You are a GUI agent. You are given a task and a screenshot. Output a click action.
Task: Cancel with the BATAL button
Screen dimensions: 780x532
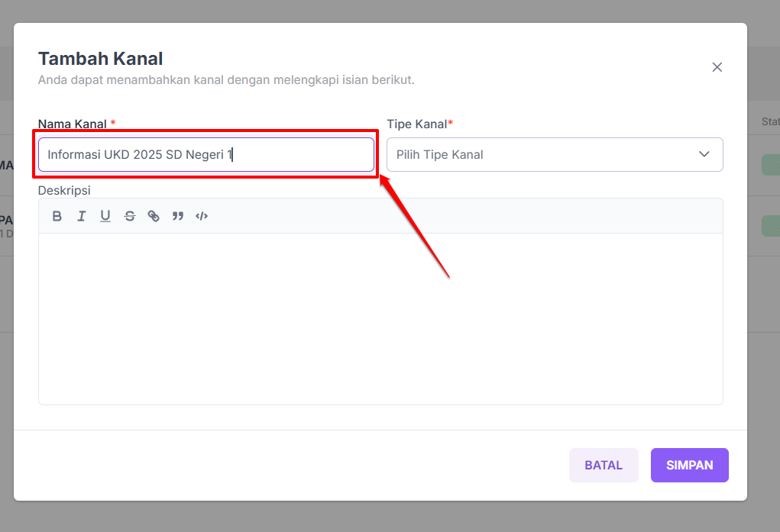[604, 465]
